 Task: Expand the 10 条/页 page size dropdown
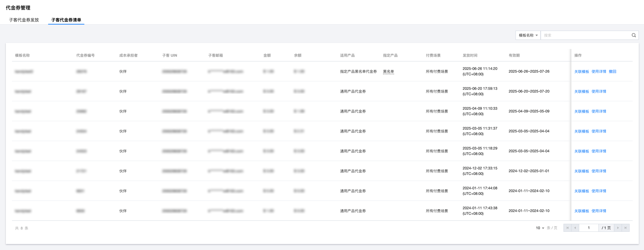tap(540, 228)
